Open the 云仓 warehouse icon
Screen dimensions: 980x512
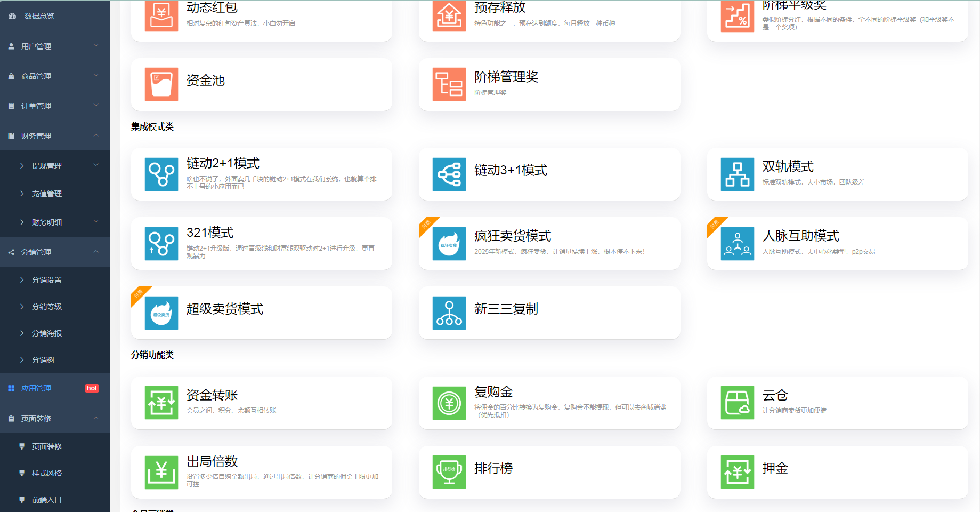click(x=737, y=403)
